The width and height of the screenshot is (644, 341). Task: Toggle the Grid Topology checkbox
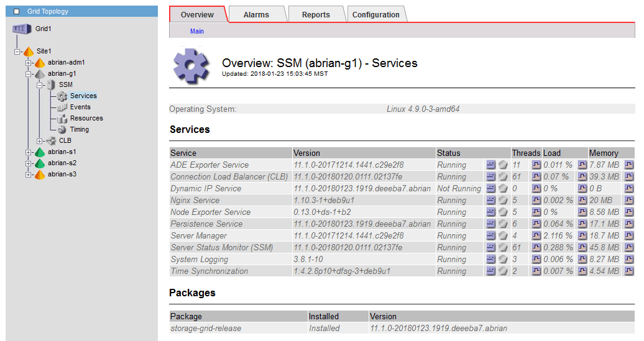point(17,11)
